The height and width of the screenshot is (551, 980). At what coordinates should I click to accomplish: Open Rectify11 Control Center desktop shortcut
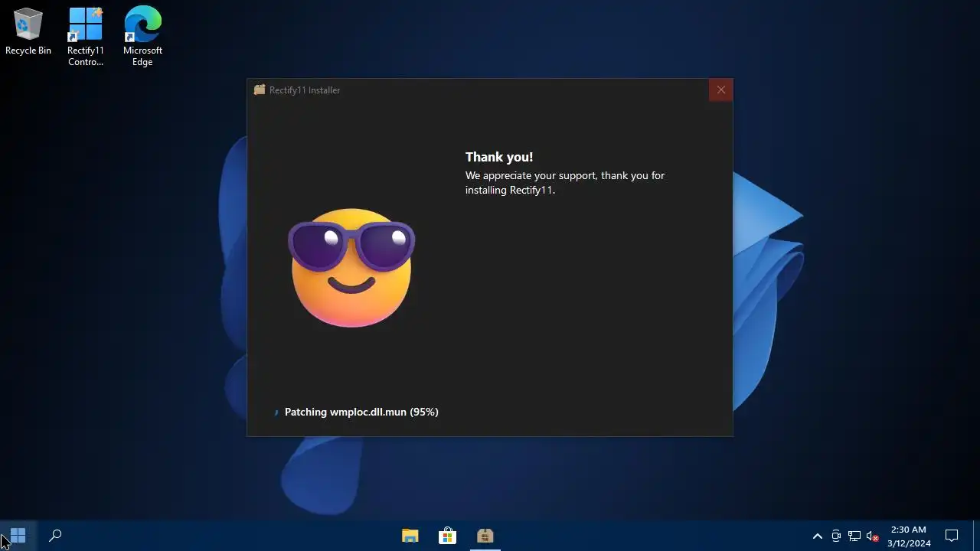click(85, 37)
